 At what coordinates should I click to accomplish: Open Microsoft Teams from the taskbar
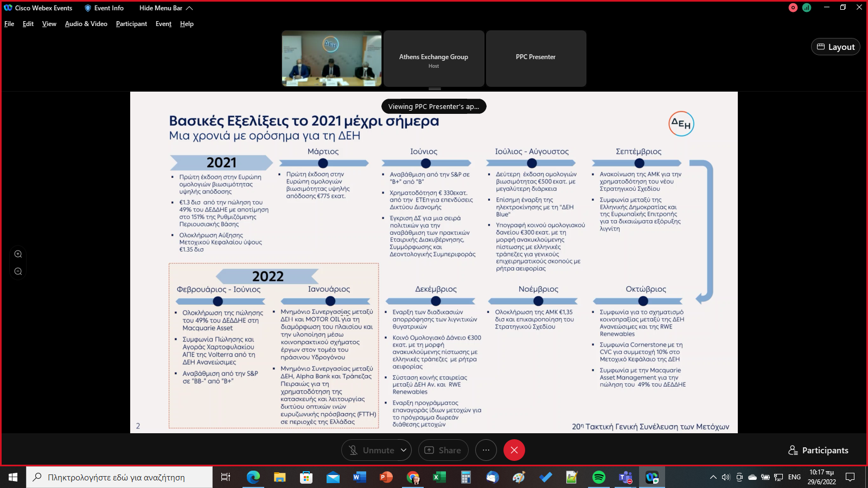click(x=626, y=477)
